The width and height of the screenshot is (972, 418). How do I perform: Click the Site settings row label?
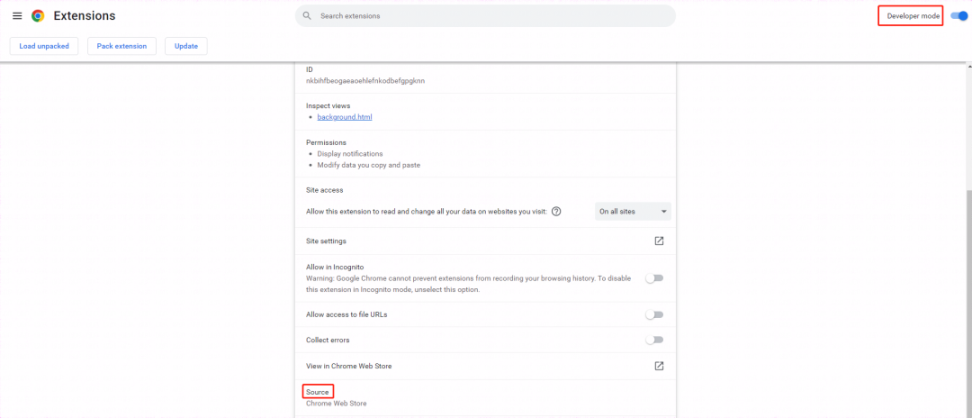(x=326, y=241)
